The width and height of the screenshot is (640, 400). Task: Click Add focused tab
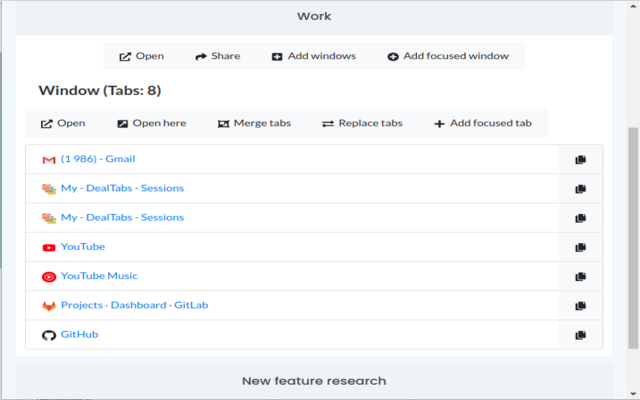(483, 123)
